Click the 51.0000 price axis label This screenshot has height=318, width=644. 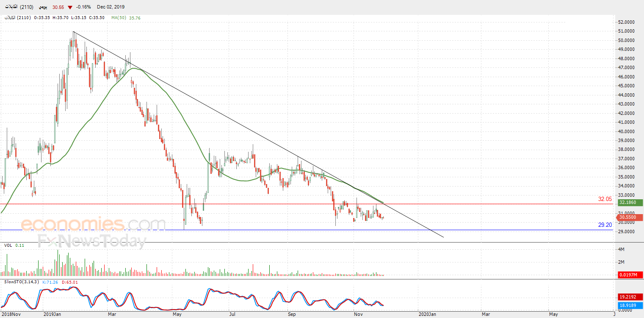tap(627, 31)
